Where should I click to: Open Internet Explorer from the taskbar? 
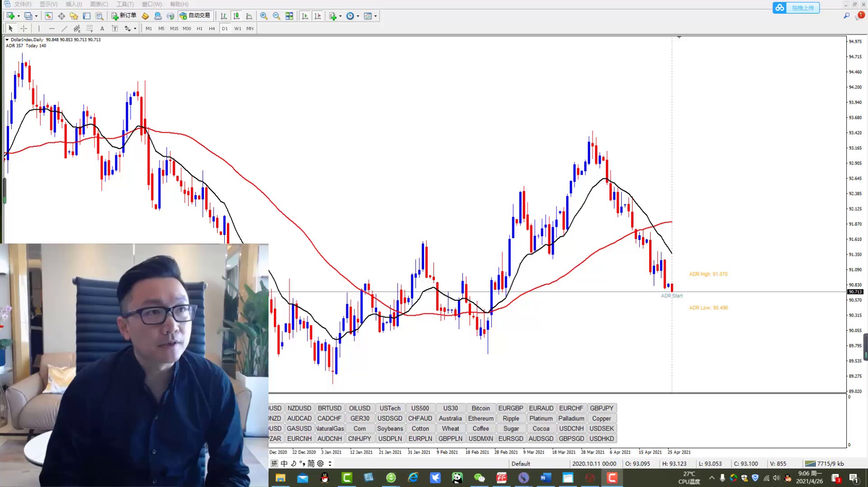(413, 478)
